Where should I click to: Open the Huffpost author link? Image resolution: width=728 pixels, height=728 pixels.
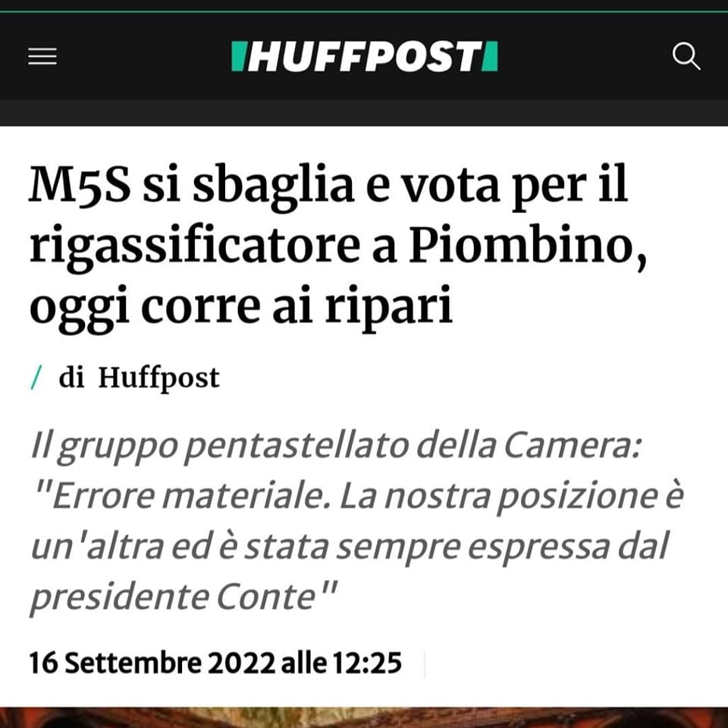pyautogui.click(x=158, y=378)
